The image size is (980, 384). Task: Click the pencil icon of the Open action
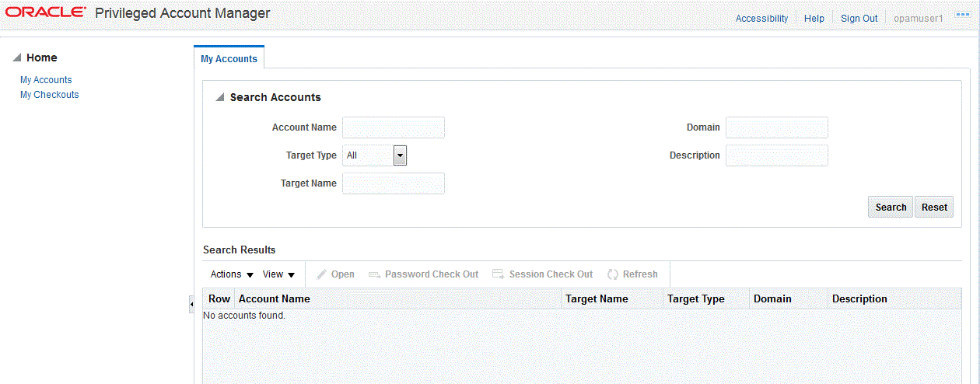point(321,274)
